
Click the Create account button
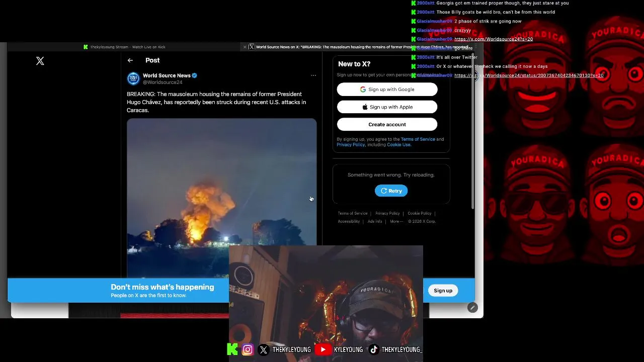387,124
